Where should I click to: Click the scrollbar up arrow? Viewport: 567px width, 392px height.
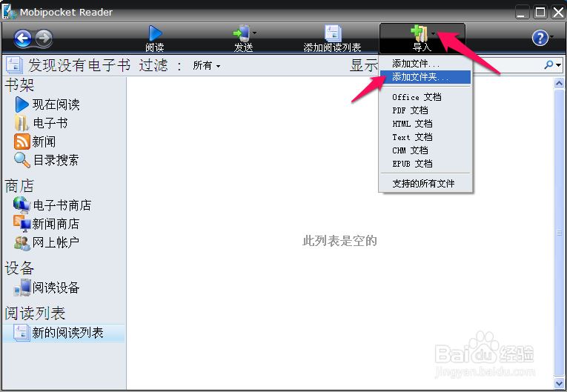pyautogui.click(x=559, y=84)
